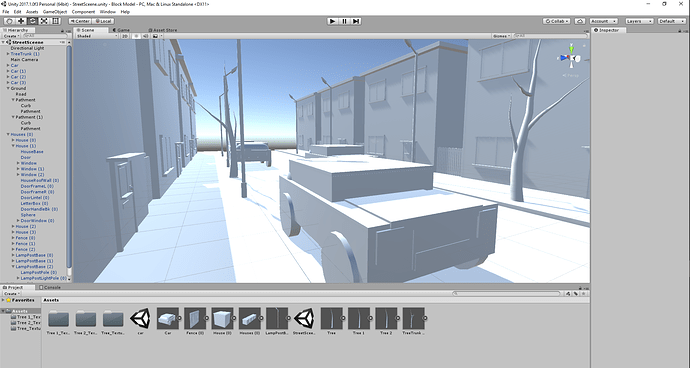The width and height of the screenshot is (690, 368).
Task: Toggle scene audio speaker icon
Action: (x=146, y=36)
